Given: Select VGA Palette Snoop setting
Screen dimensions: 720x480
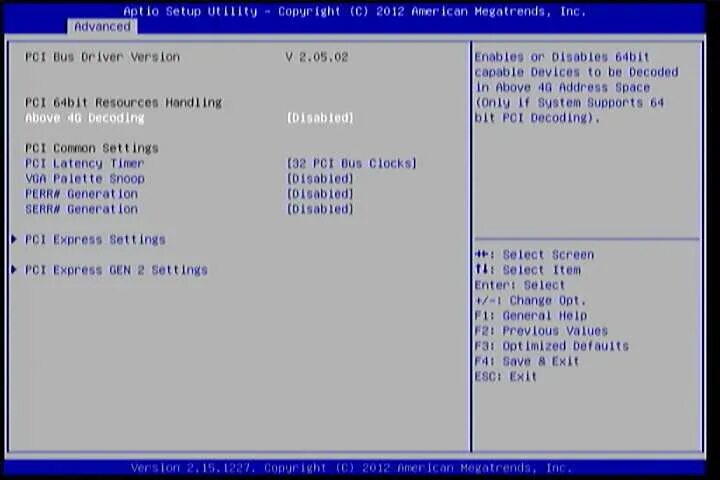Looking at the screenshot, I should [x=84, y=179].
